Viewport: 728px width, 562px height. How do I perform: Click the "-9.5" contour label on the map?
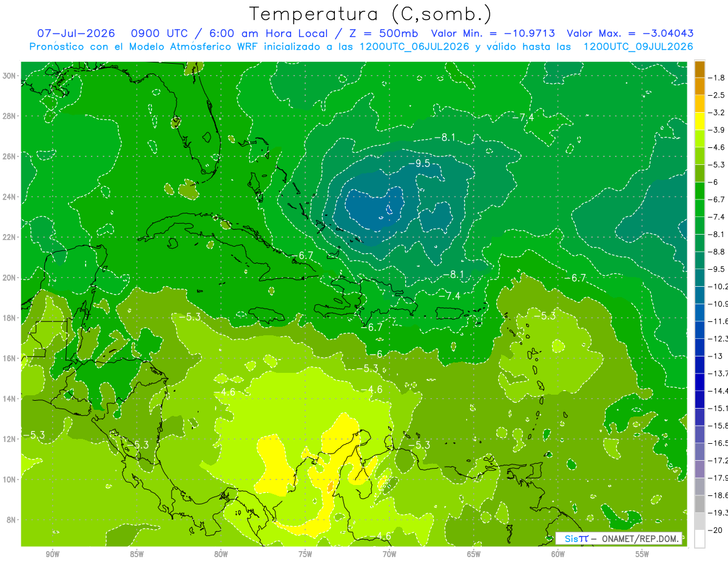419,164
